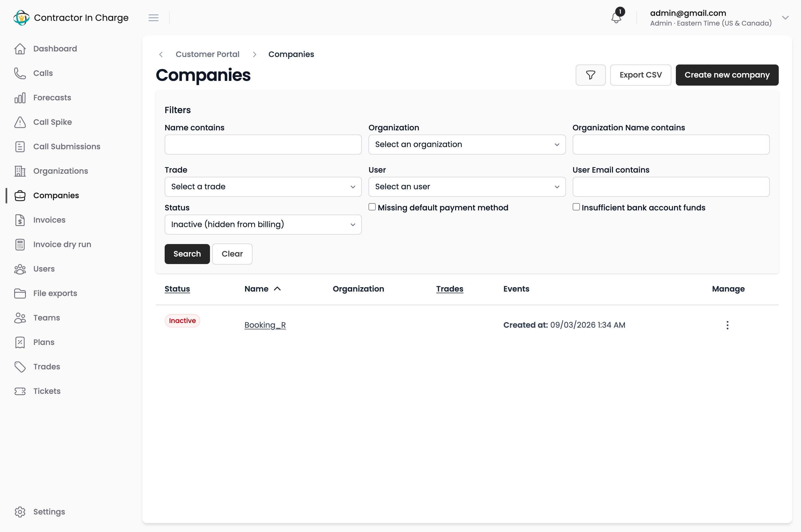
Task: Sort by the Name column arrow
Action: click(277, 289)
